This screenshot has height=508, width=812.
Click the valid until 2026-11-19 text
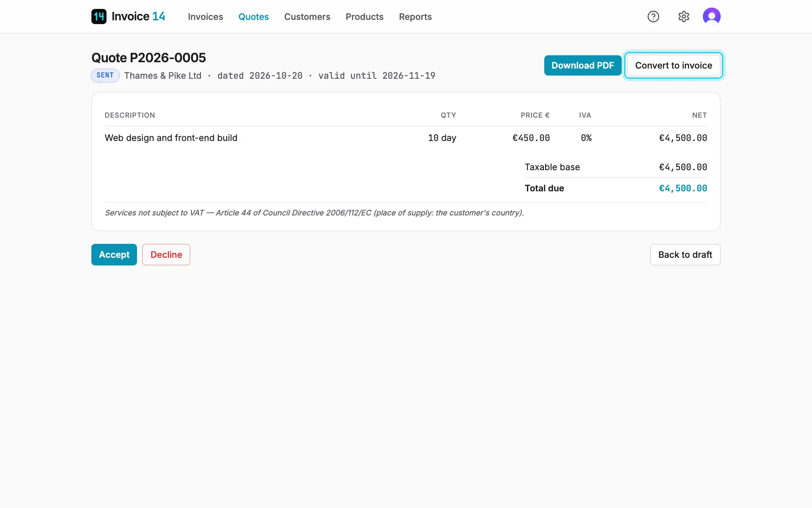pos(377,76)
